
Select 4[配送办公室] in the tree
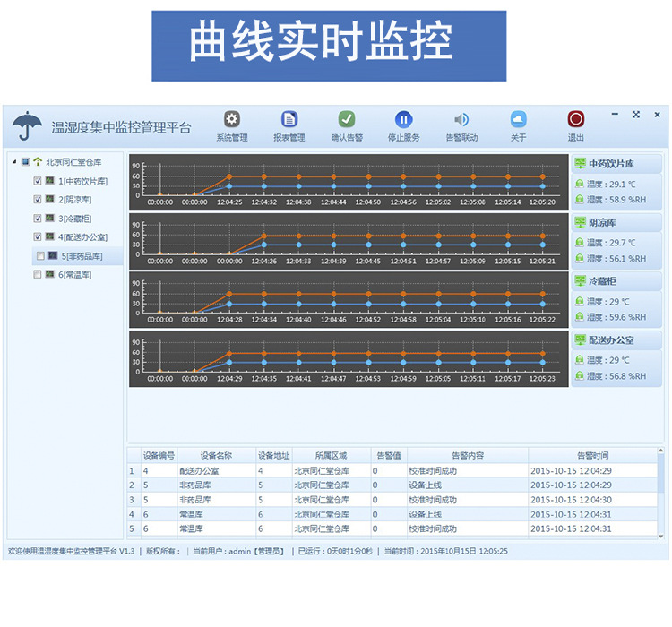pos(82,237)
